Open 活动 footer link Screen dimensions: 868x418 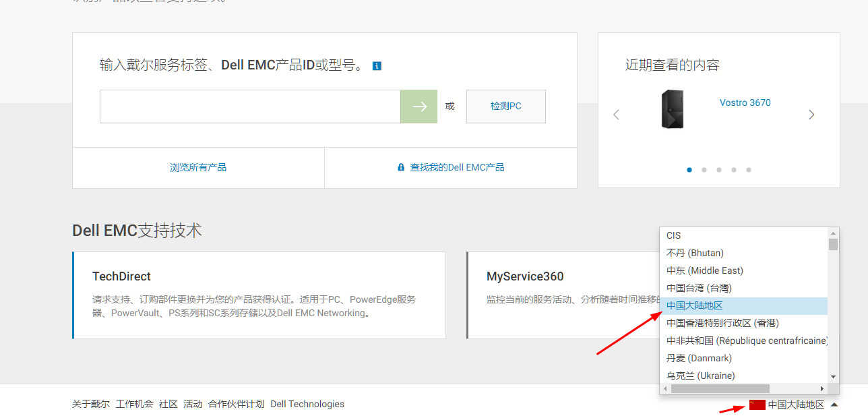pyautogui.click(x=193, y=405)
